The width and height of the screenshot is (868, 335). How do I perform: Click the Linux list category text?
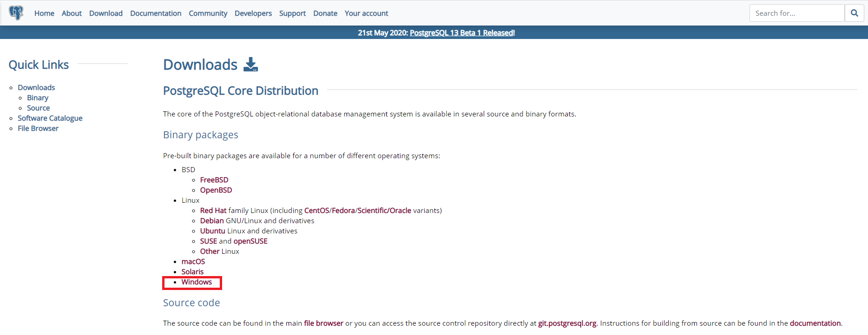191,200
